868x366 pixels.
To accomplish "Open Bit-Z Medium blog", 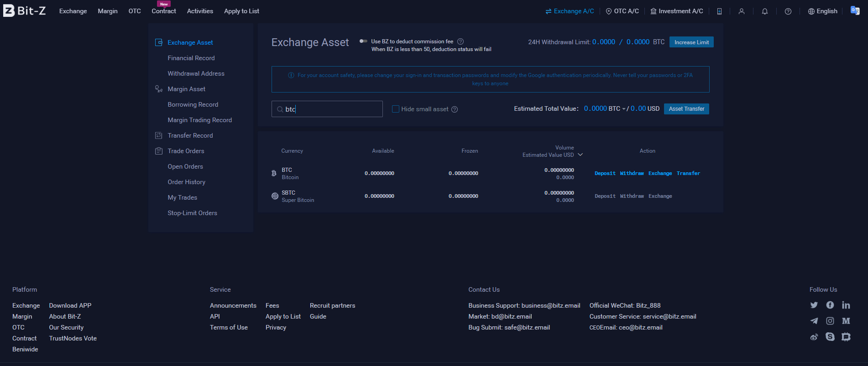I will pos(846,321).
